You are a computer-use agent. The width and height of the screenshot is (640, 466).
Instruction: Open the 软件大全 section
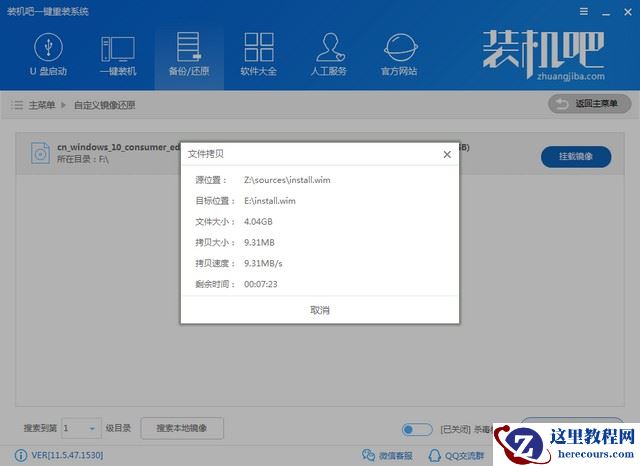tap(259, 54)
